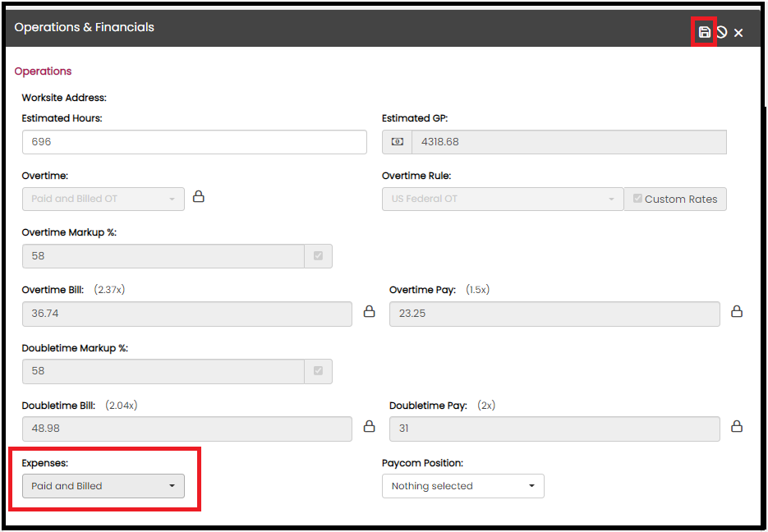Toggle the Doubletime Markup % checkbox
Viewport: 768px width, 532px height.
pyautogui.click(x=319, y=371)
